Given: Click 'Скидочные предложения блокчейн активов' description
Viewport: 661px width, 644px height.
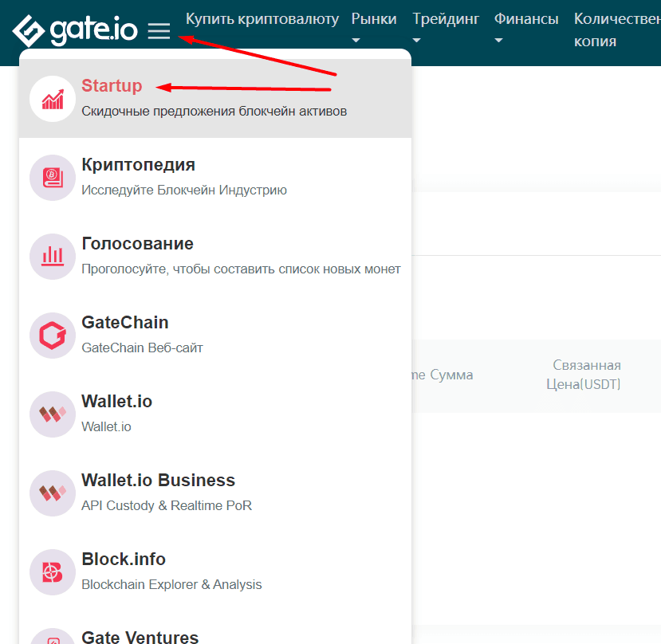Looking at the screenshot, I should (214, 112).
